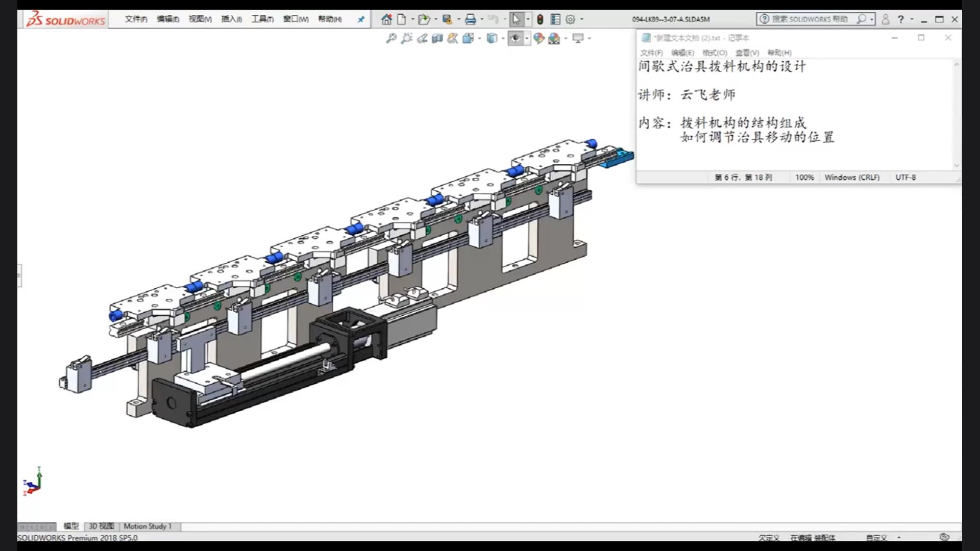
Task: Expand the Save dropdown arrow
Action: (x=458, y=19)
